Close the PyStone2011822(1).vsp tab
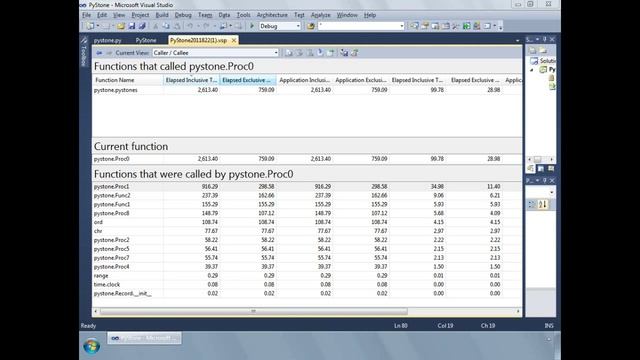Image resolution: width=640 pixels, height=360 pixels. [234, 40]
